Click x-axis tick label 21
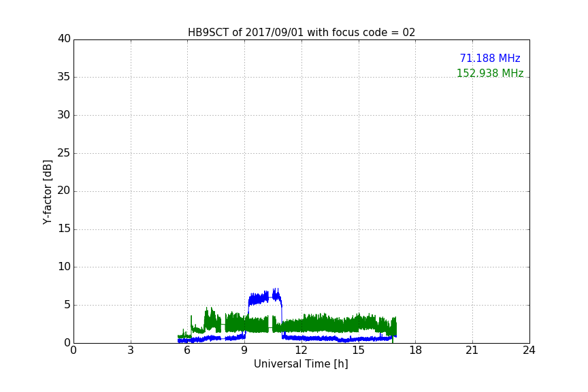The height and width of the screenshot is (392, 588). click(472, 350)
